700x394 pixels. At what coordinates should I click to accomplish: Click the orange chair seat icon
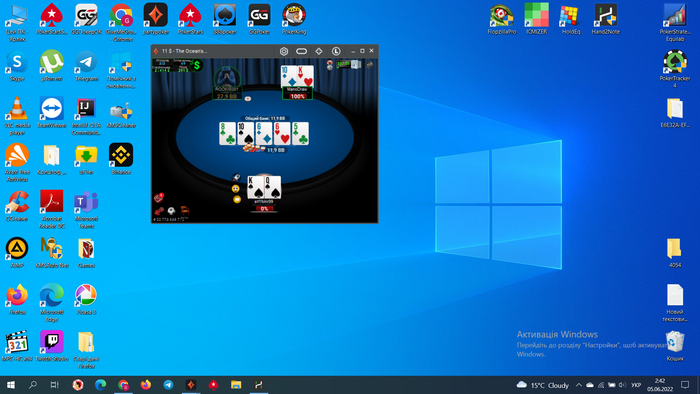[184, 210]
